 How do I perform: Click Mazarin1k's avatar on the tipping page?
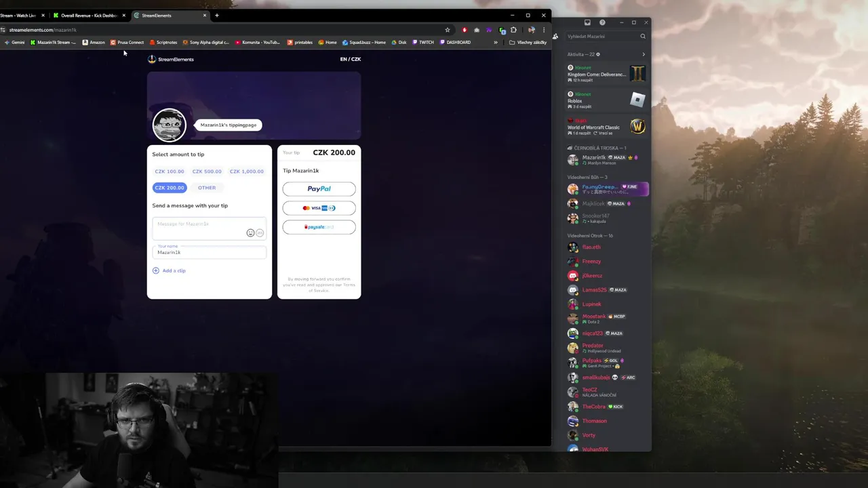pyautogui.click(x=169, y=125)
